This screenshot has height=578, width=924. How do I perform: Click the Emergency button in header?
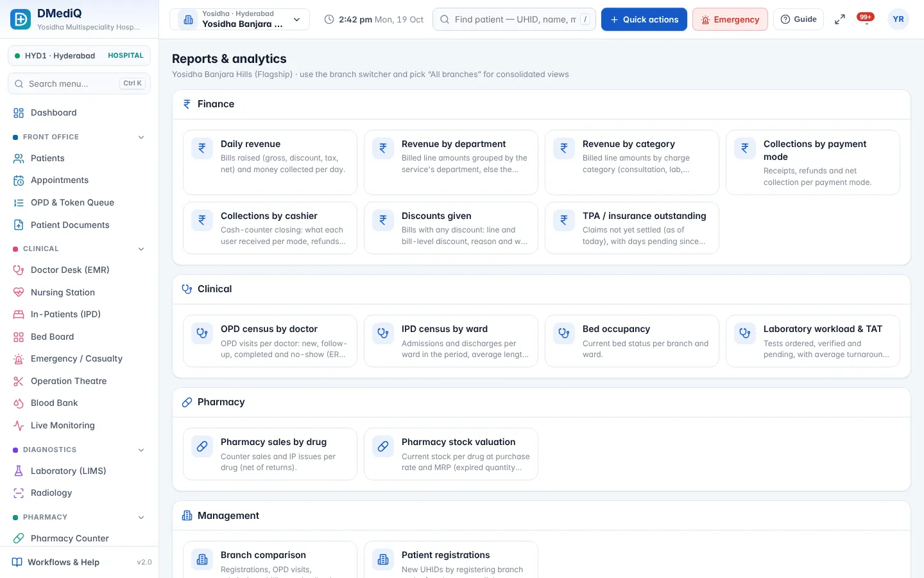tap(730, 19)
